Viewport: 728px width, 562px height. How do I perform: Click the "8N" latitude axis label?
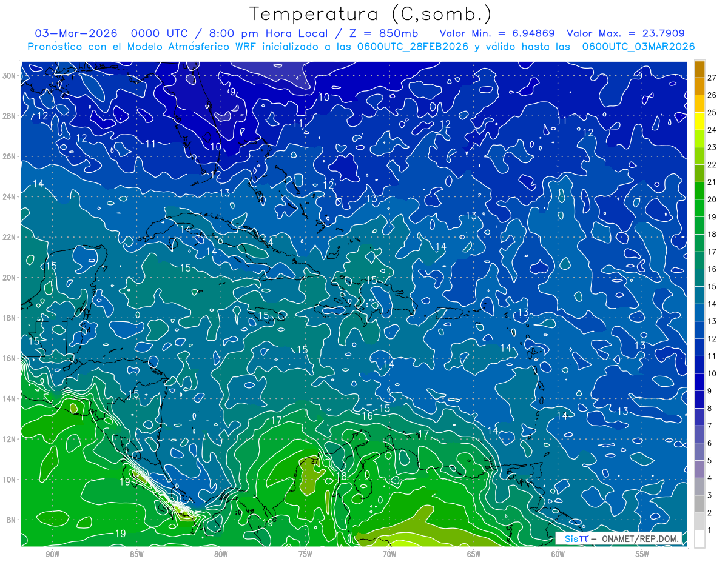pyautogui.click(x=12, y=520)
